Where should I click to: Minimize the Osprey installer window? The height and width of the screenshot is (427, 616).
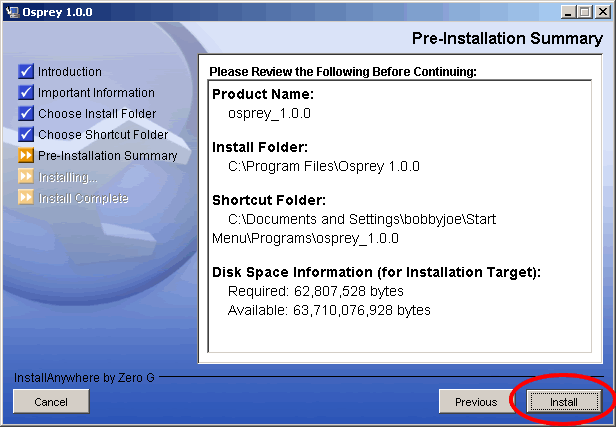click(x=567, y=11)
